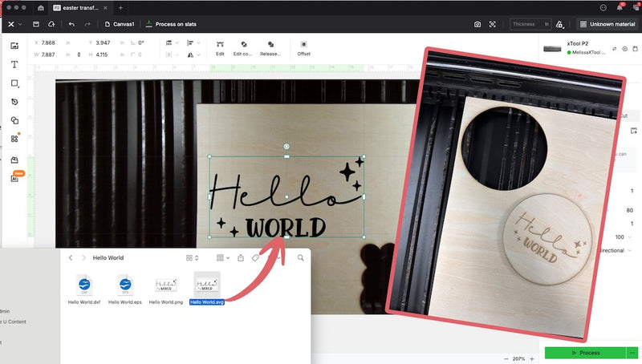Upload the project to cloud

click(51, 24)
